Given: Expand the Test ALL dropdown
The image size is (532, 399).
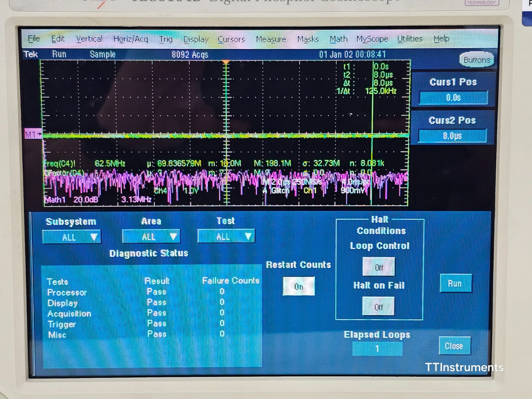Looking at the screenshot, I should [x=226, y=237].
